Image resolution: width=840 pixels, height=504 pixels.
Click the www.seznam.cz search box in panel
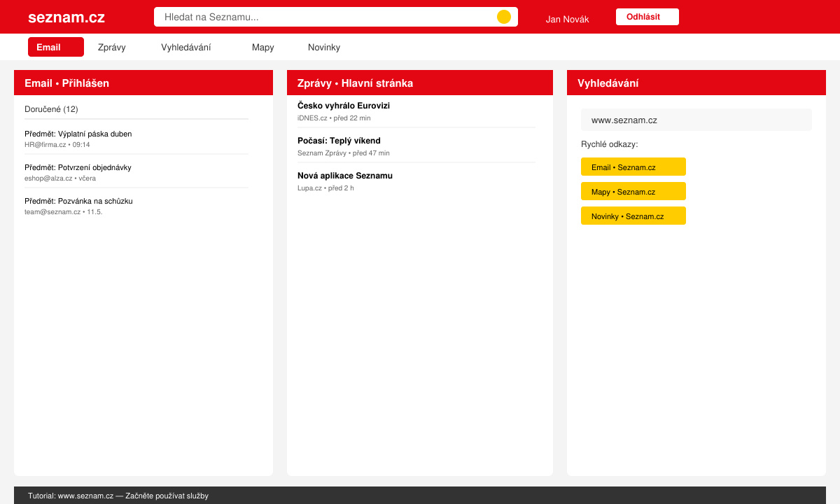pyautogui.click(x=696, y=120)
